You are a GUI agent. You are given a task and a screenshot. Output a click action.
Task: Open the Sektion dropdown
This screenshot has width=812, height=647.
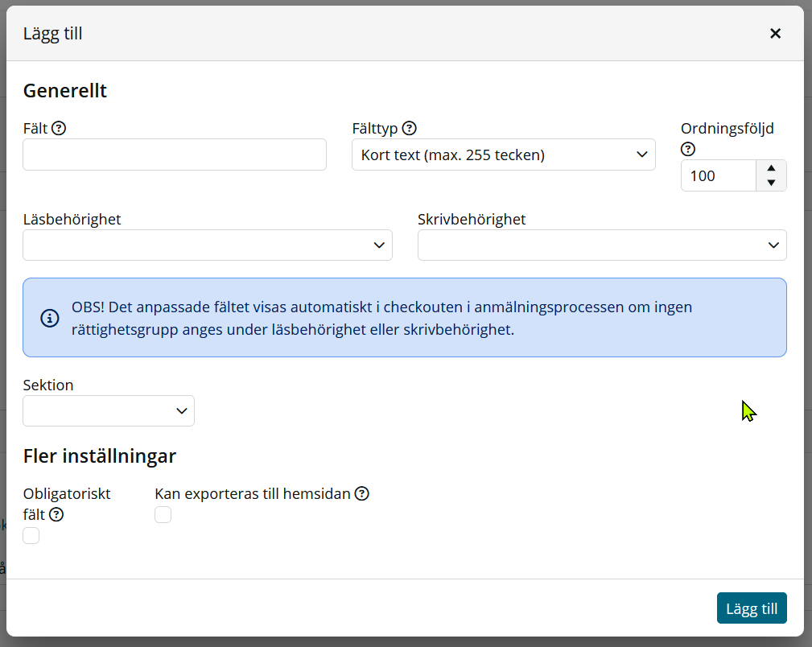click(109, 410)
